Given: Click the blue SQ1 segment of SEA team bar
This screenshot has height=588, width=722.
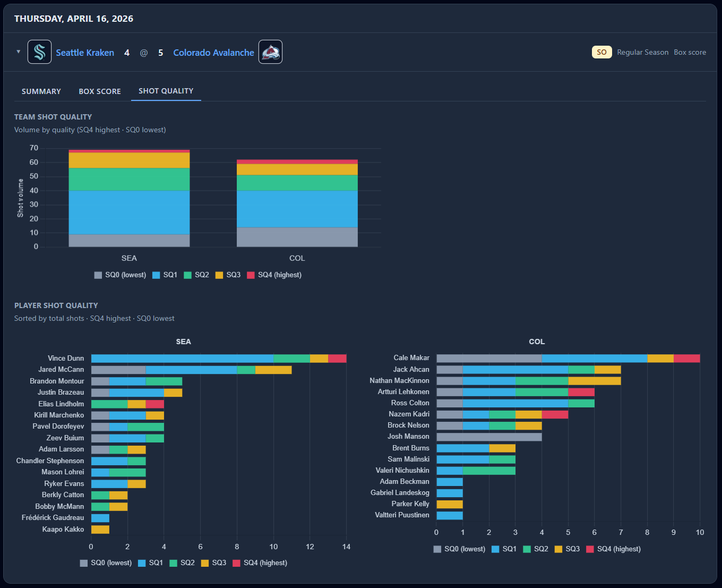Looking at the screenshot, I should click(x=129, y=212).
